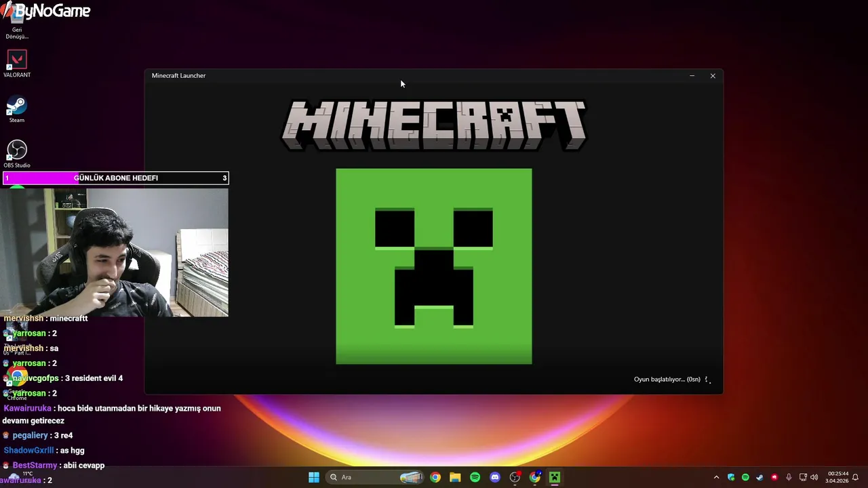Click the green Creeper face image
This screenshot has width=868, height=488.
434,266
